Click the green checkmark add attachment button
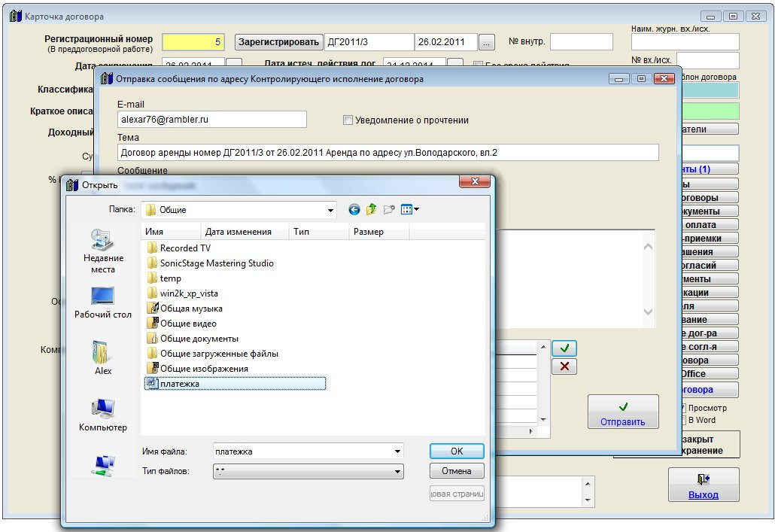This screenshot has height=532, width=775. [564, 348]
